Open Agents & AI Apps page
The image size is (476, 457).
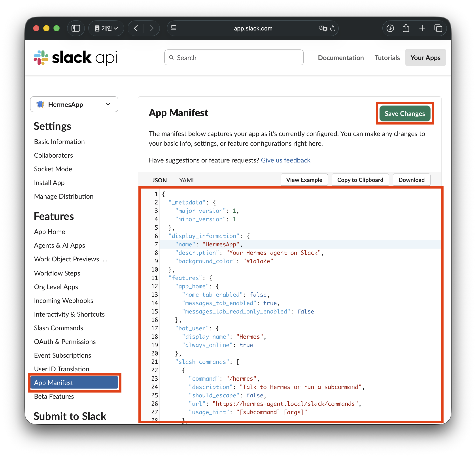point(60,245)
